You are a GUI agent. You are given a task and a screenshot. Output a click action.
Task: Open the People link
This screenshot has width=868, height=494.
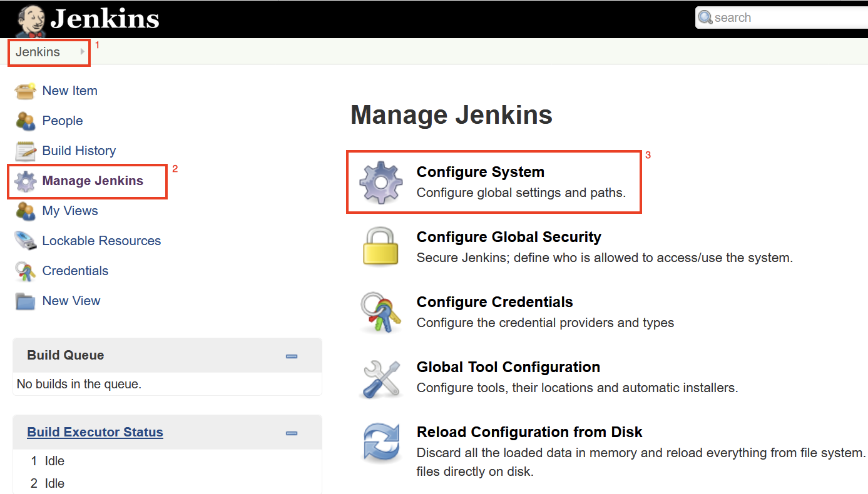pos(63,121)
